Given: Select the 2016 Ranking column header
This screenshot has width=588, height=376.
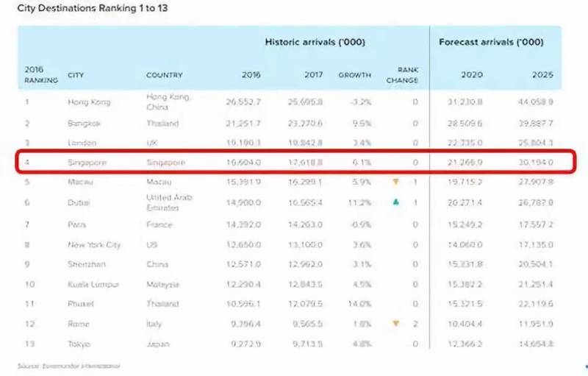Looking at the screenshot, I should (x=40, y=75).
